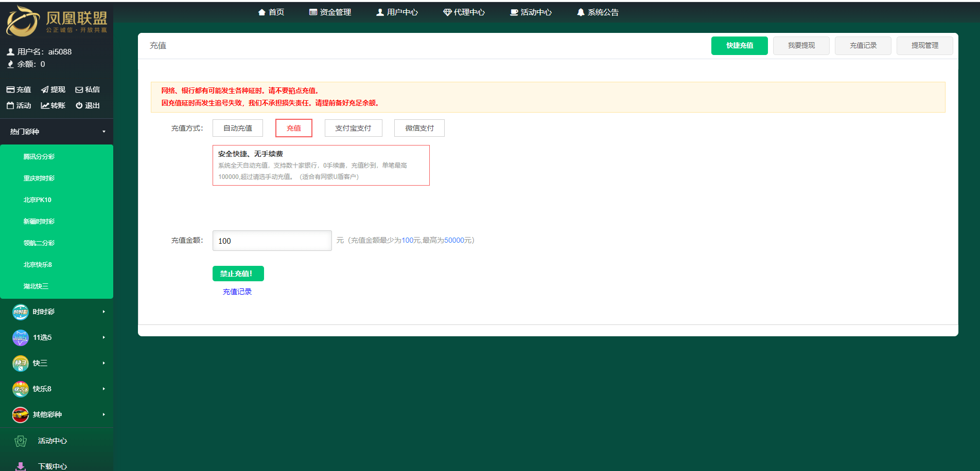Open sidebar 提现 shortcut
The image size is (980, 471).
click(53, 89)
